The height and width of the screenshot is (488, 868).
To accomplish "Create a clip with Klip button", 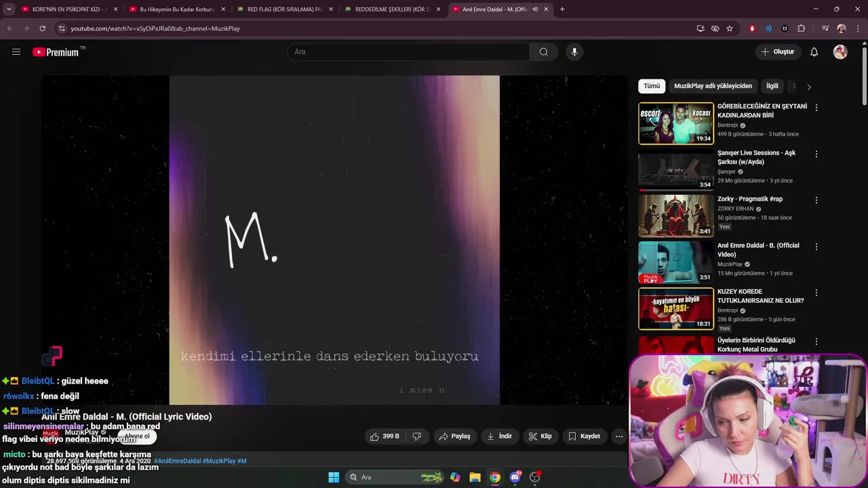I will click(x=540, y=436).
